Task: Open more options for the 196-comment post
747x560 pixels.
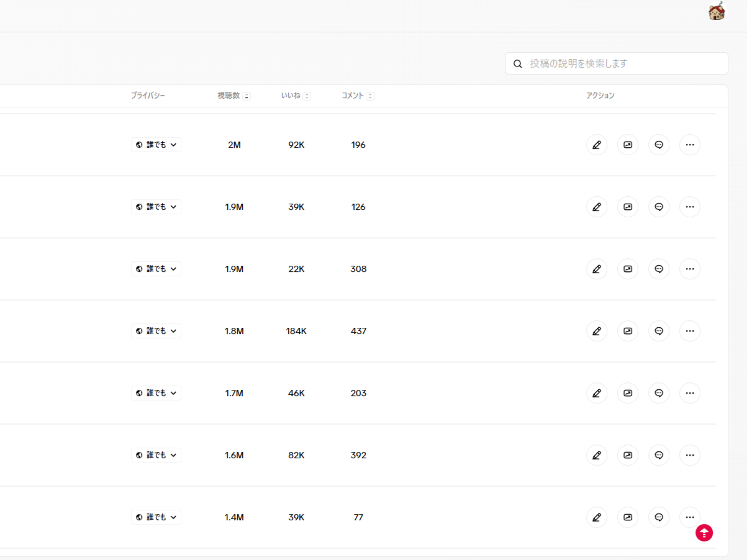Action: click(x=690, y=145)
